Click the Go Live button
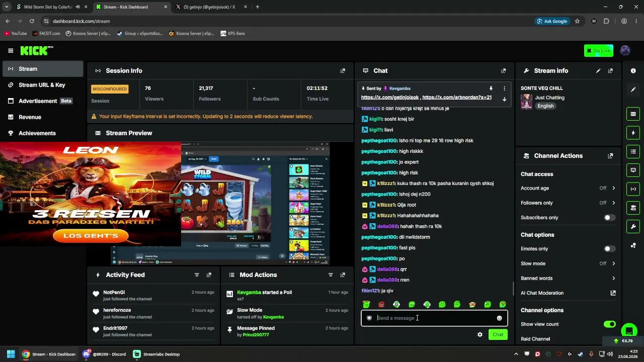Image resolution: width=644 pixels, height=362 pixels. coord(599,50)
